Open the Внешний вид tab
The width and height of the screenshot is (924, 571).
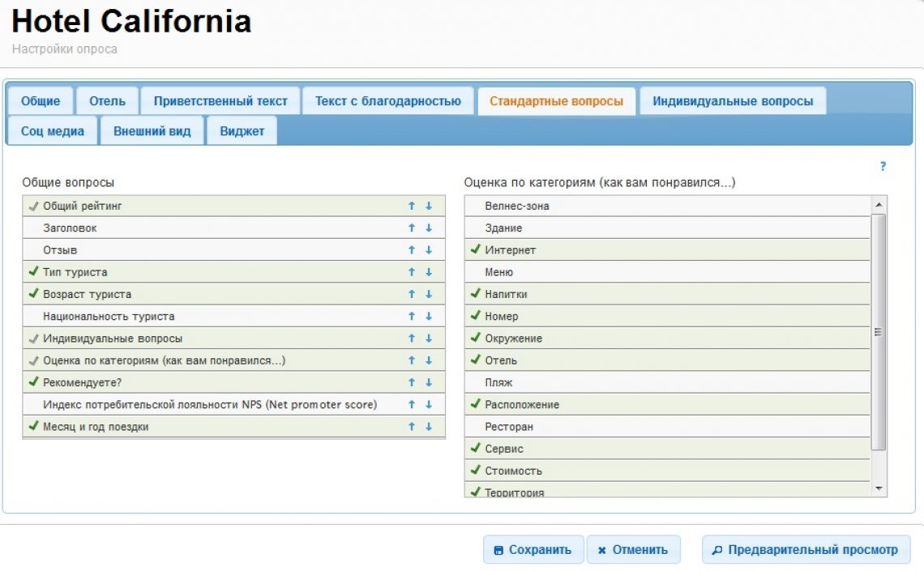coord(152,131)
